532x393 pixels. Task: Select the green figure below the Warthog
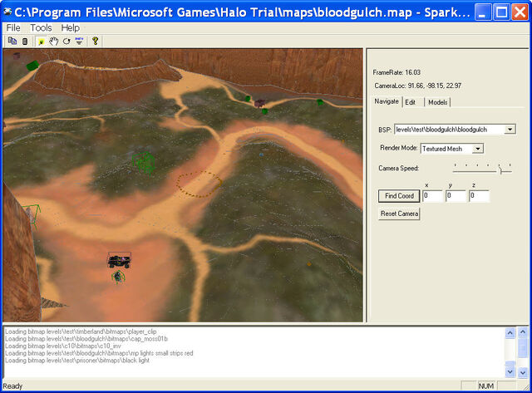coord(118,278)
